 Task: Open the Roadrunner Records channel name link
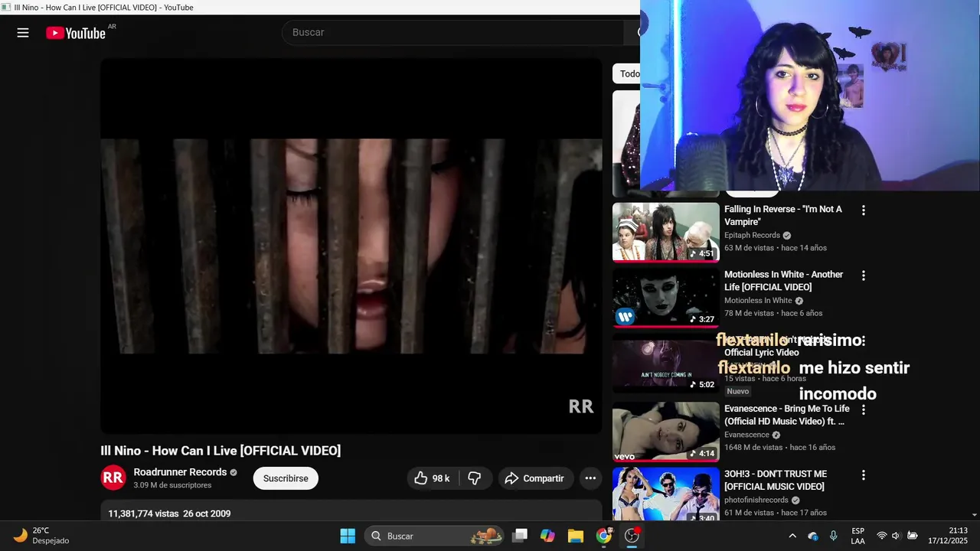tap(180, 472)
